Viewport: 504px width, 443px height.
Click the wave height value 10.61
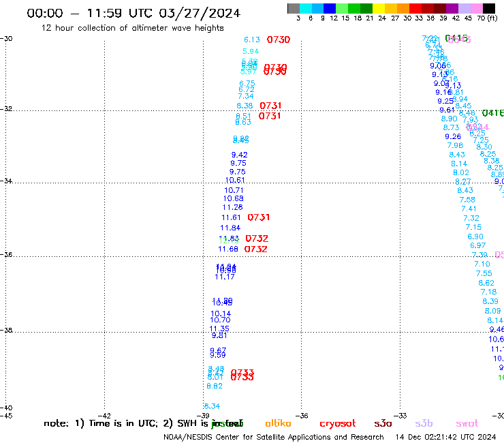tap(235, 180)
